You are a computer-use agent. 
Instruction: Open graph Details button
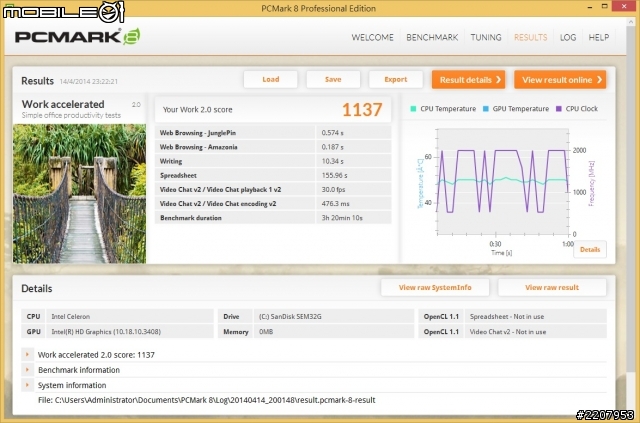pyautogui.click(x=590, y=249)
